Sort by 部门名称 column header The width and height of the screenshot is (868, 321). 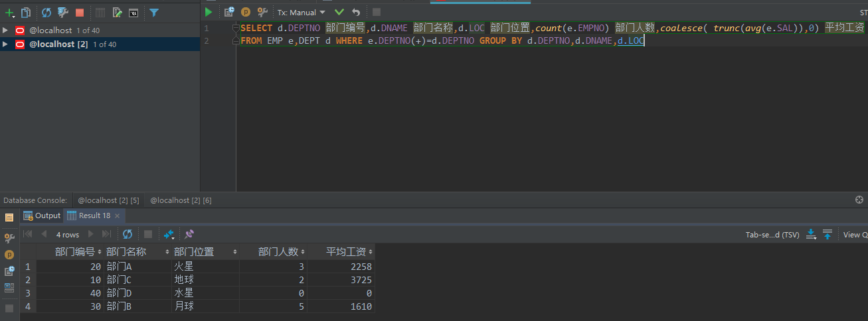(138, 252)
